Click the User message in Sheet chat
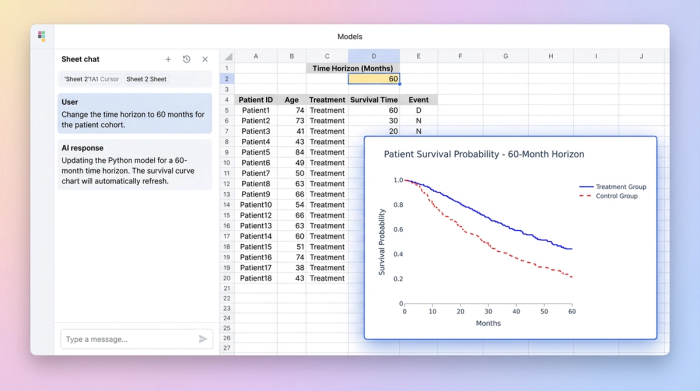Image resolution: width=700 pixels, height=391 pixels. 134,113
